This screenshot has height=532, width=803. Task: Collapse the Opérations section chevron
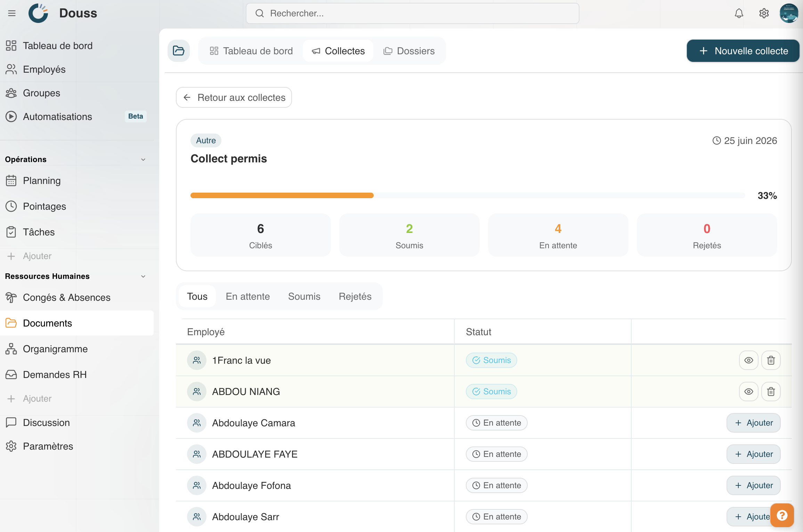(x=143, y=159)
